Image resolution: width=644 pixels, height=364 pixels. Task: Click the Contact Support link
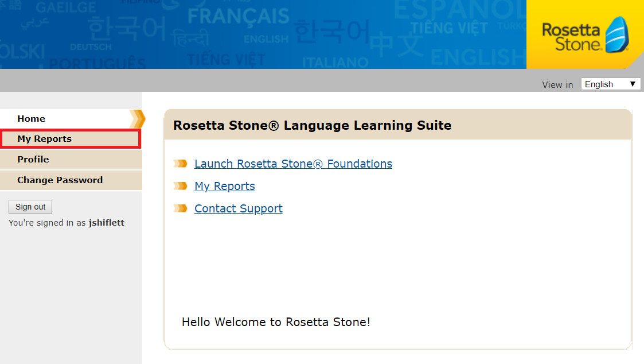[x=239, y=208]
